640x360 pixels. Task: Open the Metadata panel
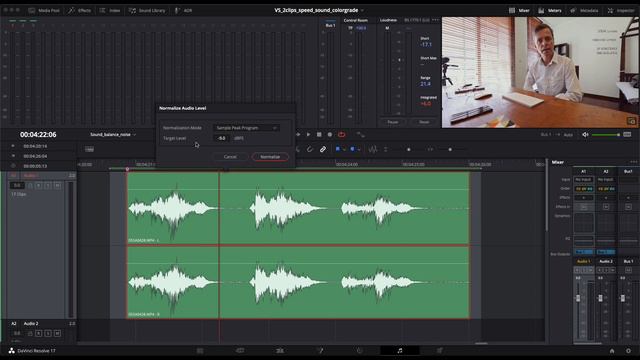(584, 10)
